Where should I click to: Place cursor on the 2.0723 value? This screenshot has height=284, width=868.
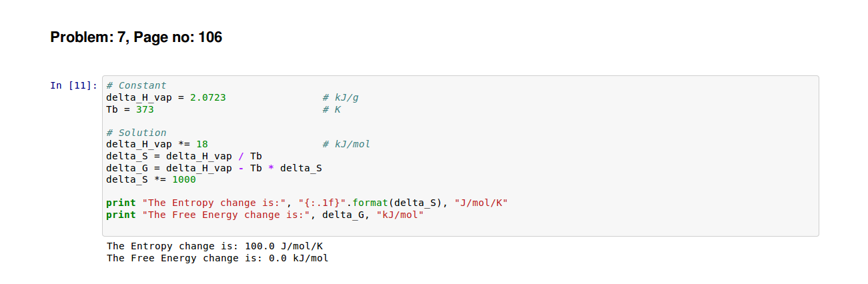point(207,97)
